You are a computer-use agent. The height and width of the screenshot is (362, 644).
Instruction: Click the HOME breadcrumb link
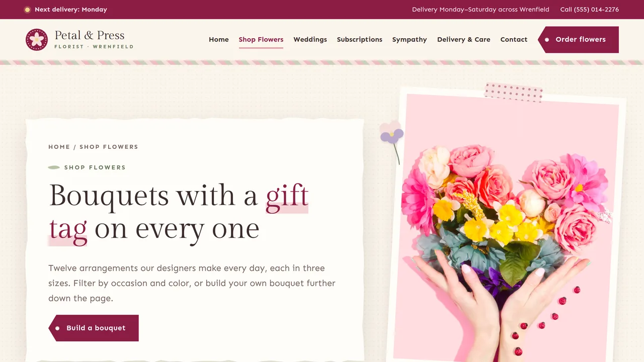(x=59, y=147)
